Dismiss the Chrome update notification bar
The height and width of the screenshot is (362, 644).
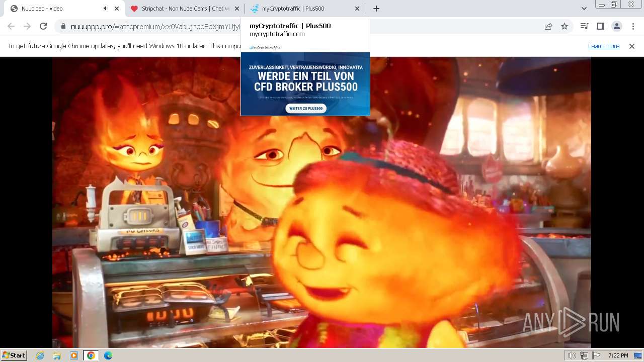632,46
